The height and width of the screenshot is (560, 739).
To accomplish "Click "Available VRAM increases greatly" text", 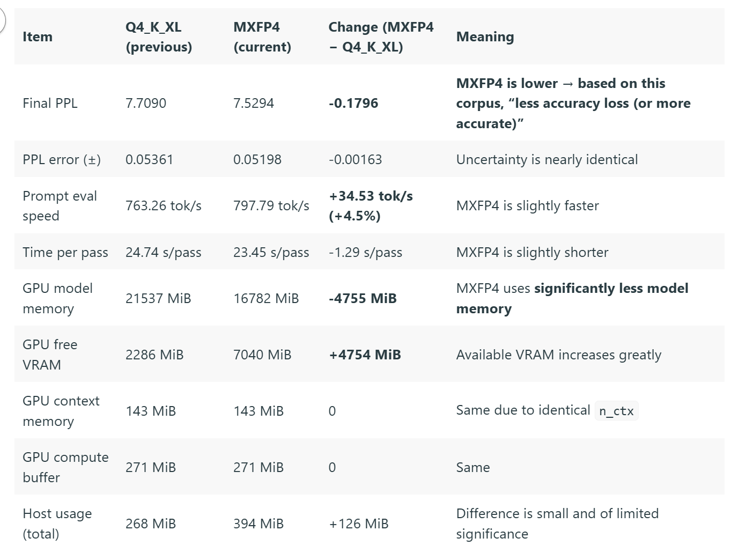I will pyautogui.click(x=558, y=355).
